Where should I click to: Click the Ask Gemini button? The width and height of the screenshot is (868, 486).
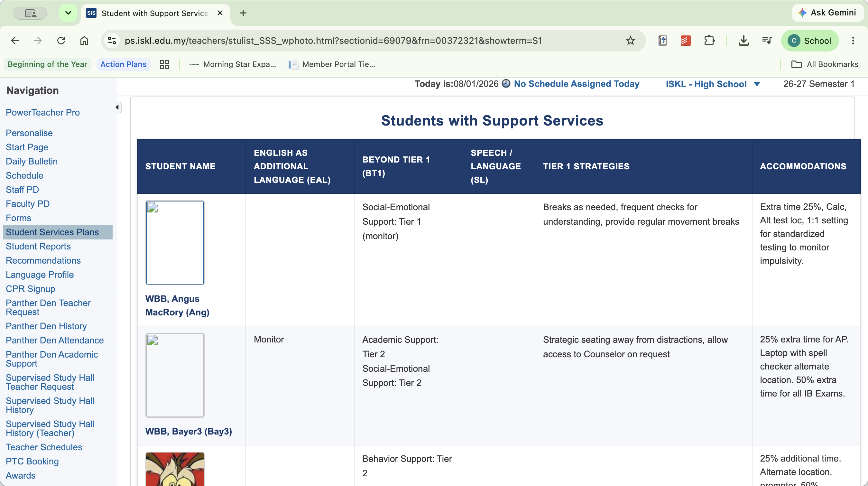coord(827,13)
